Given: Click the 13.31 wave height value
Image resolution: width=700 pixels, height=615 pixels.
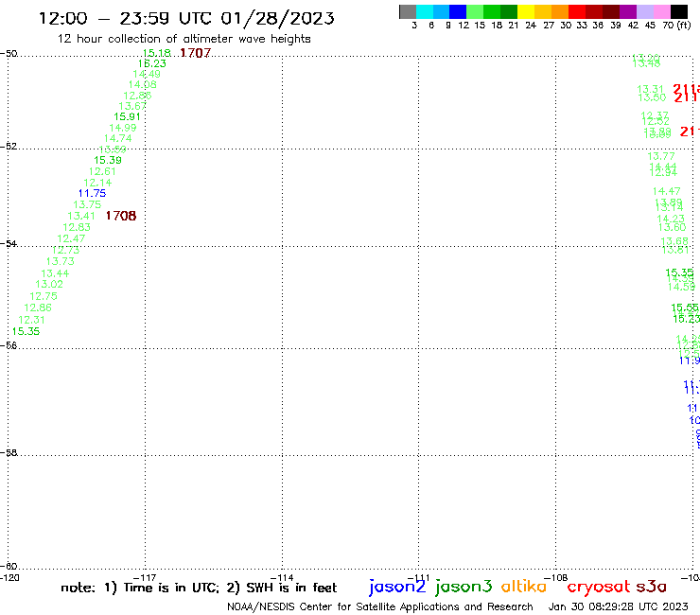Looking at the screenshot, I should click(651, 89).
